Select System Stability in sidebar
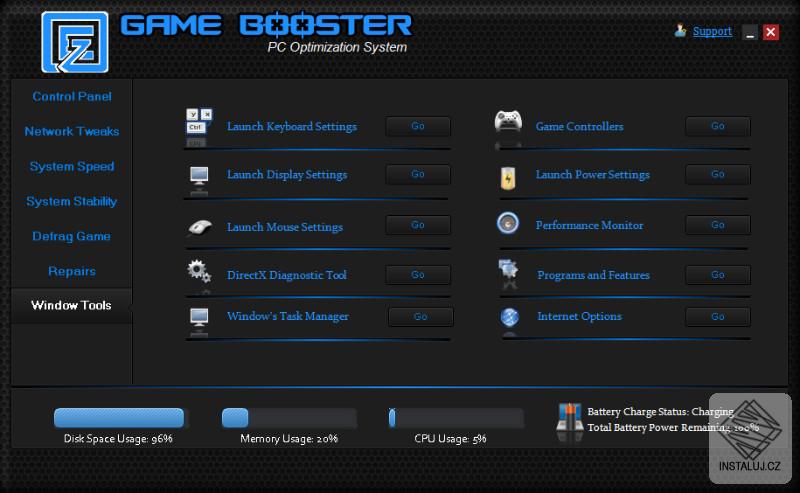Screen dimensions: 800x493 coord(72,201)
